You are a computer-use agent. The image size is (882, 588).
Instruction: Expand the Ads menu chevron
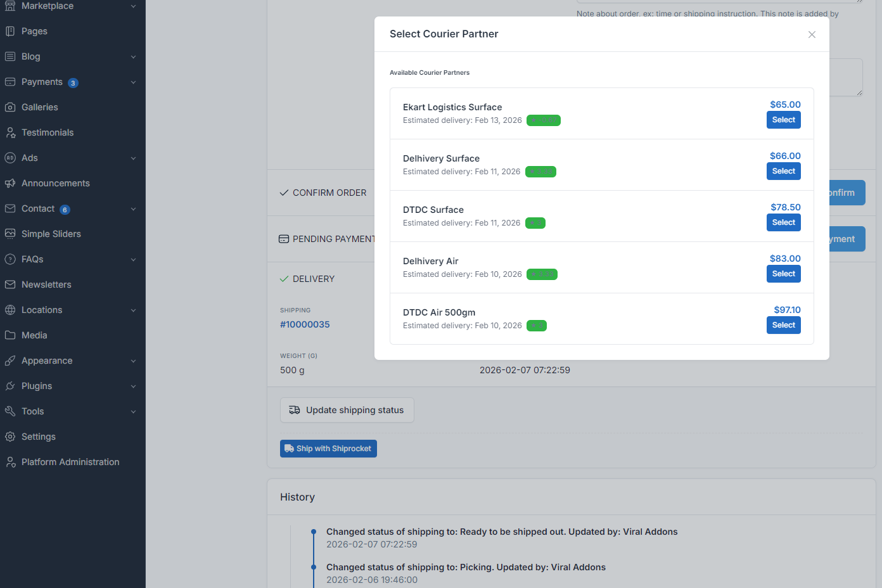click(133, 158)
